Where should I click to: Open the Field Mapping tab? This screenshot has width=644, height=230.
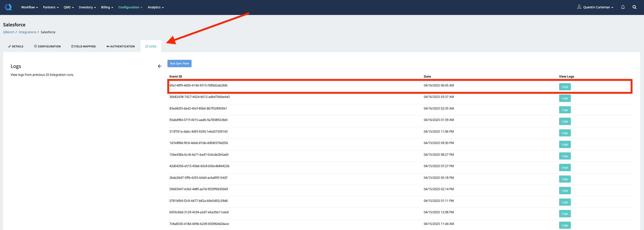coord(84,46)
